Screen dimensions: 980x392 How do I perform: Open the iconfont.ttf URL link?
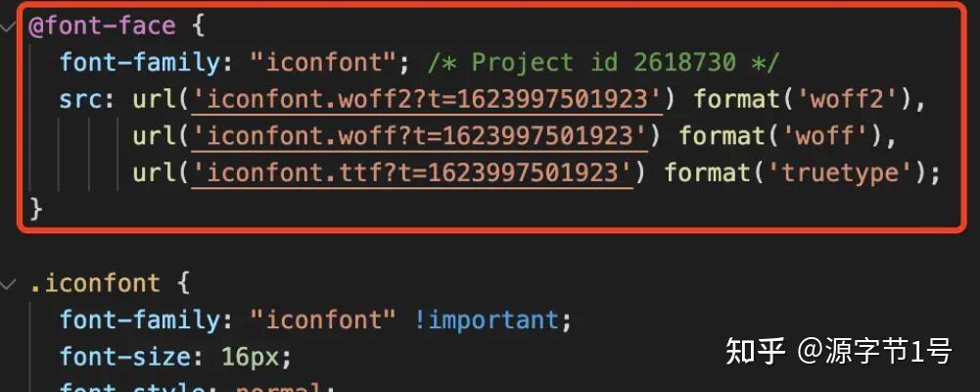coord(412,171)
